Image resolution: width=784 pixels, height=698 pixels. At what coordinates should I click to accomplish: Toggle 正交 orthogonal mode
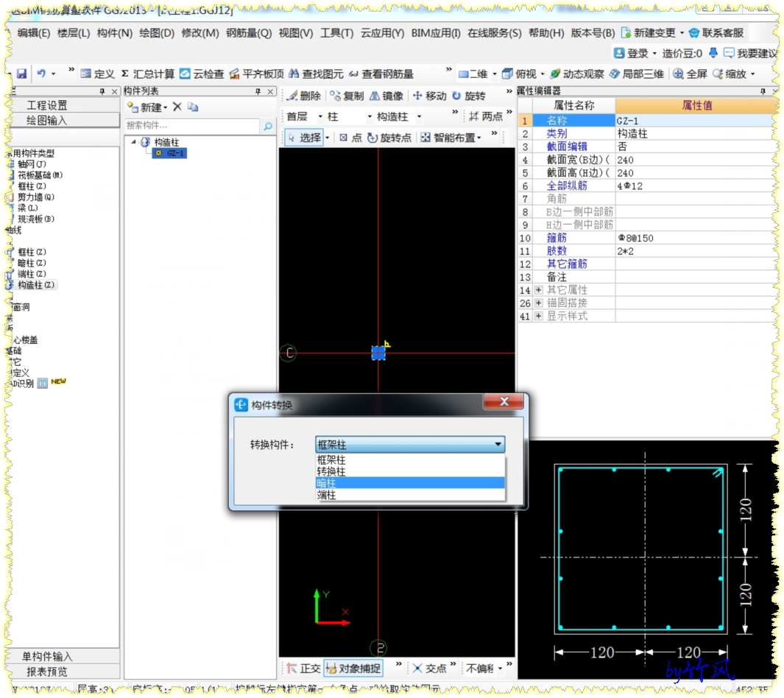tap(303, 668)
